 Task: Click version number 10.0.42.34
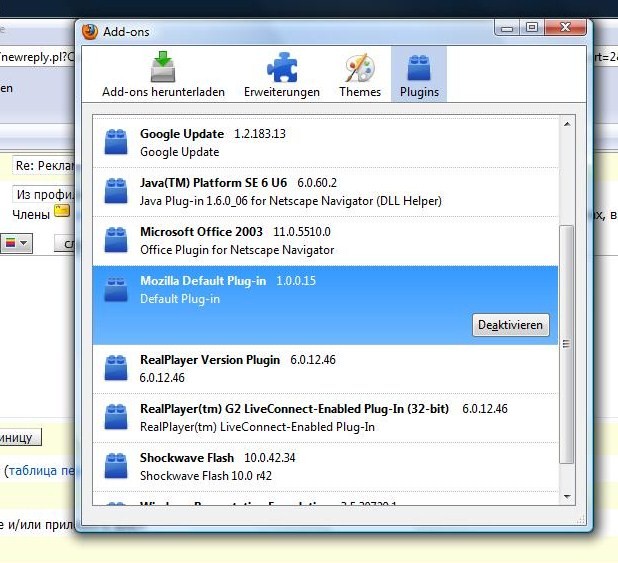coord(270,458)
